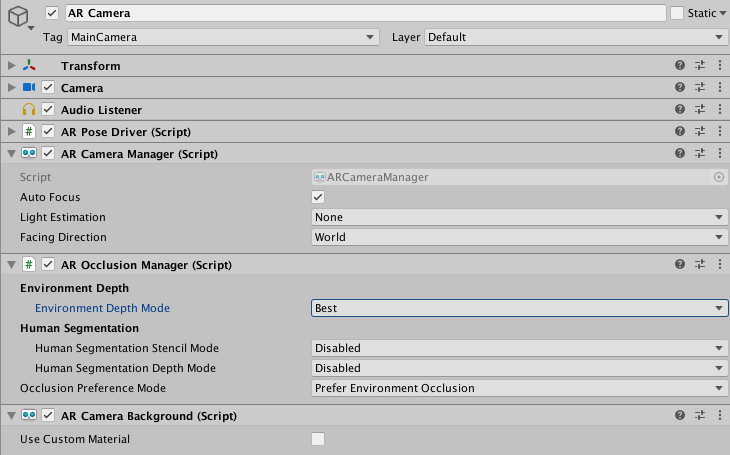Open presets for the Camera component
Viewport: 730px width, 455px height.
pos(700,88)
